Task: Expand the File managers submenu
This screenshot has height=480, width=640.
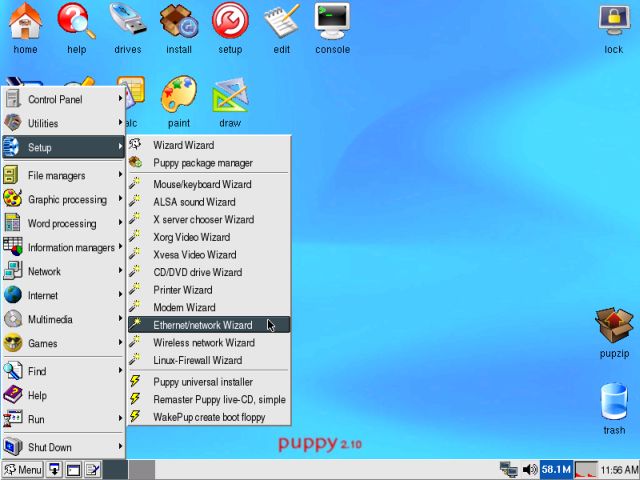Action: point(63,176)
